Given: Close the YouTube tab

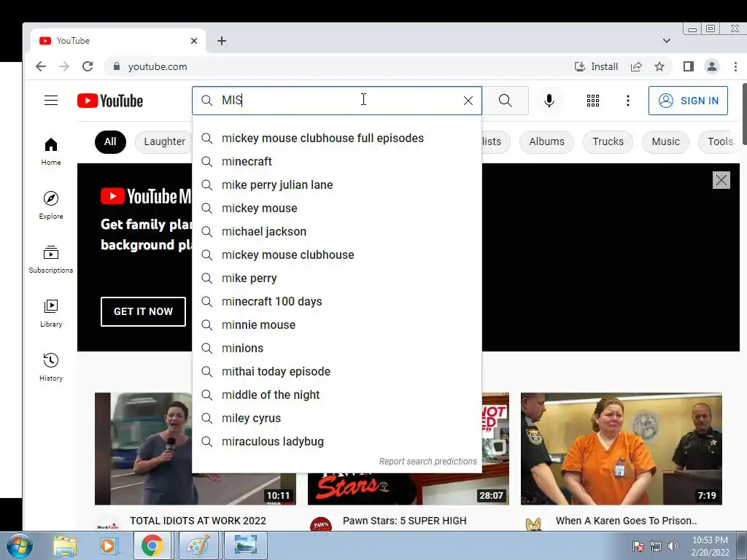Looking at the screenshot, I should [x=194, y=41].
